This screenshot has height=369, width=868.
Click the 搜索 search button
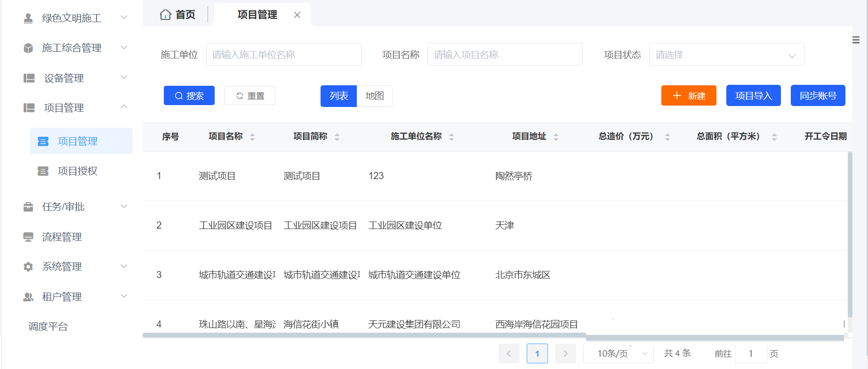tap(189, 96)
